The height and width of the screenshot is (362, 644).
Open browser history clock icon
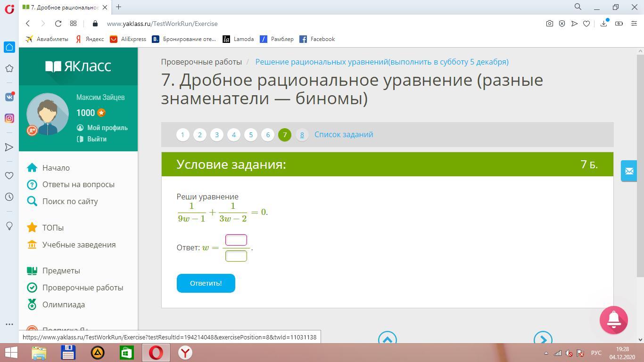tap(9, 197)
